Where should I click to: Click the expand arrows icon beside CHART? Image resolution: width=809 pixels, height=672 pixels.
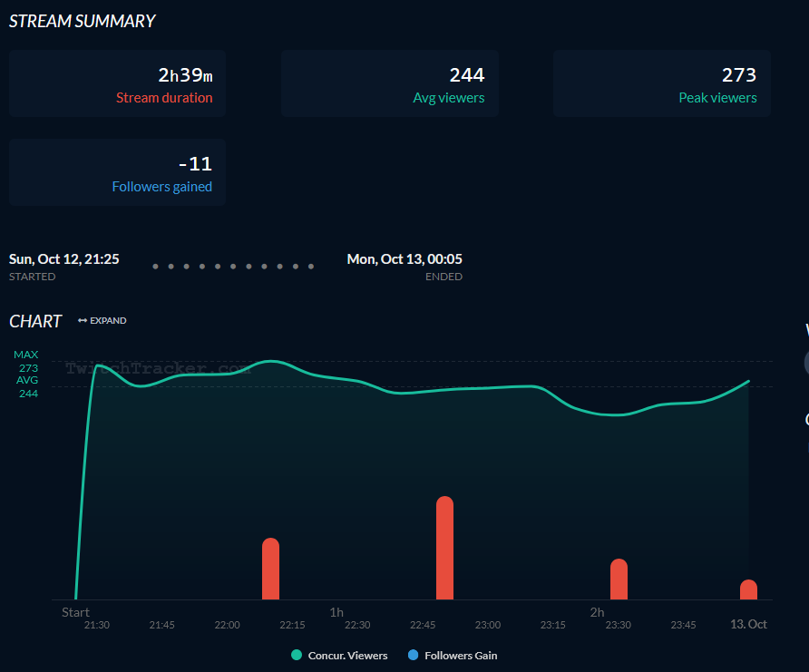pos(82,320)
